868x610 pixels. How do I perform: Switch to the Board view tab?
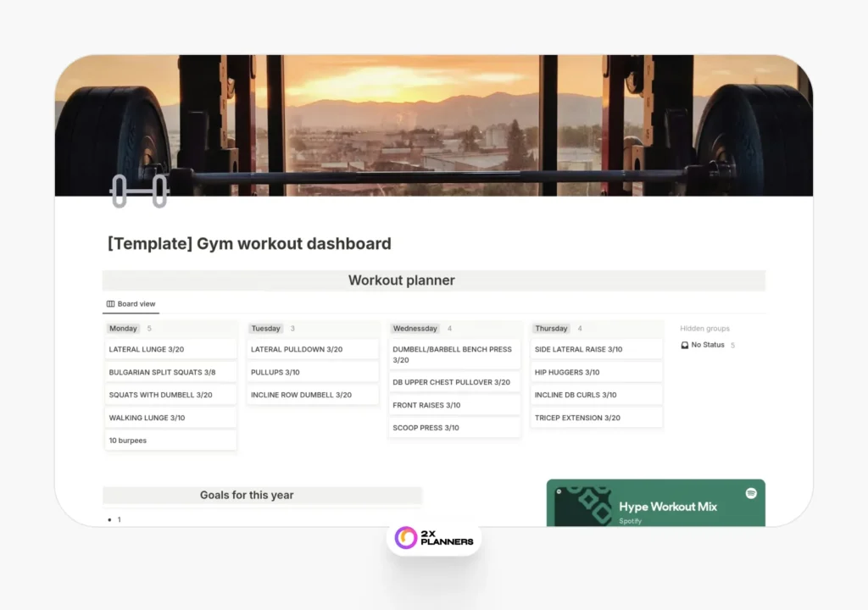pyautogui.click(x=131, y=304)
